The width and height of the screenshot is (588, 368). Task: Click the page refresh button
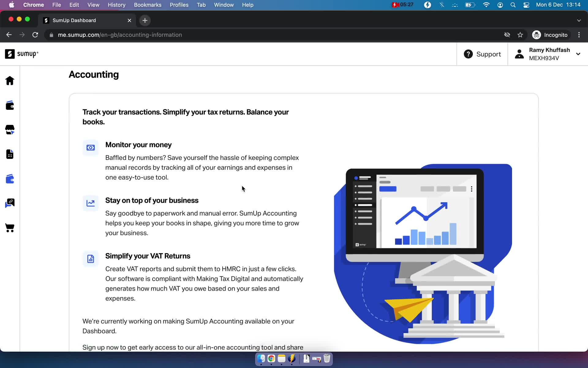[x=36, y=35]
